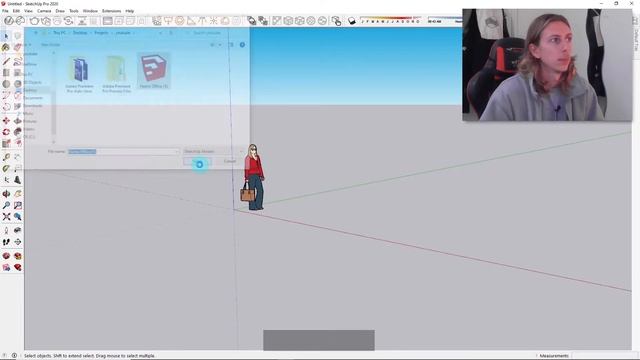Open the Extensions menu
Viewport: 640px width, 360px height.
(111, 11)
